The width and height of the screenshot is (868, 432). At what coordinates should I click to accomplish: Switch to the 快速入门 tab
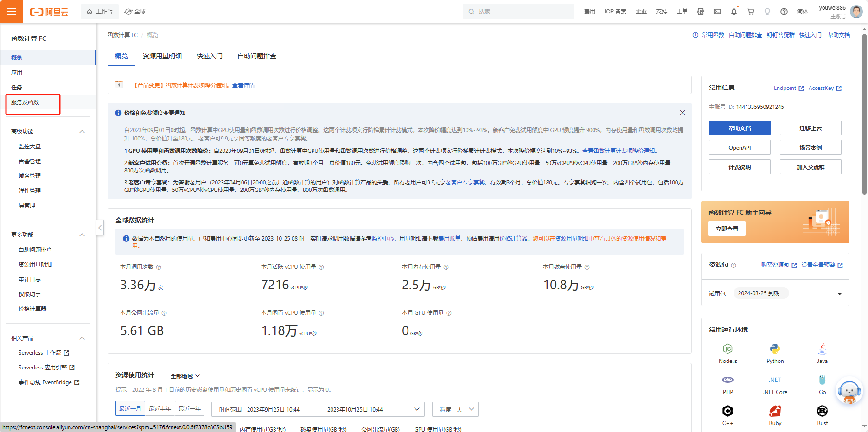(x=210, y=56)
